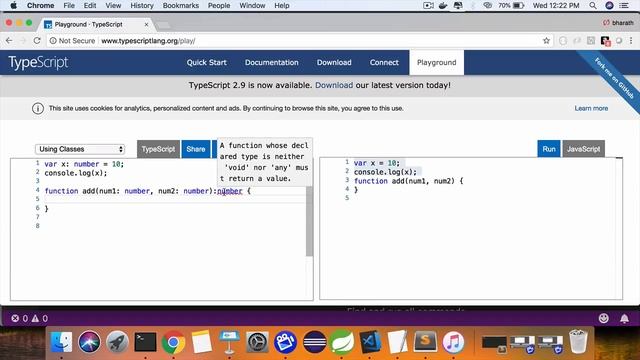Click the error count icon in status bar
Screen dimensions: 640x360
point(15,318)
